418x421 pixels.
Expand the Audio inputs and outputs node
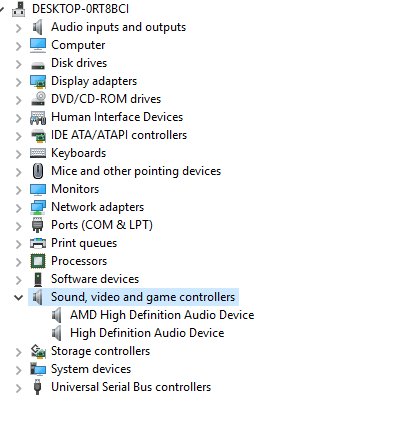(18, 28)
